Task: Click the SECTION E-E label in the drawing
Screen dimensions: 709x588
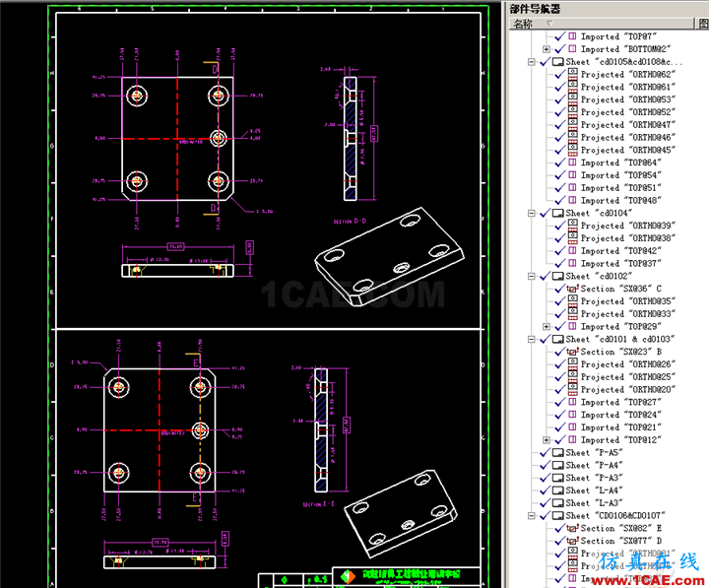Action: click(x=319, y=504)
